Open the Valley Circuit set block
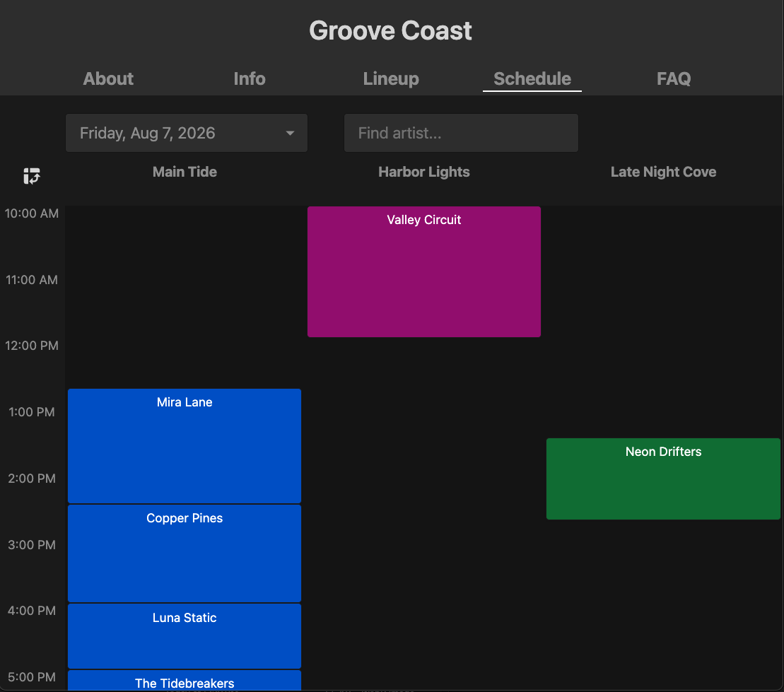The width and height of the screenshot is (784, 692). pyautogui.click(x=424, y=271)
